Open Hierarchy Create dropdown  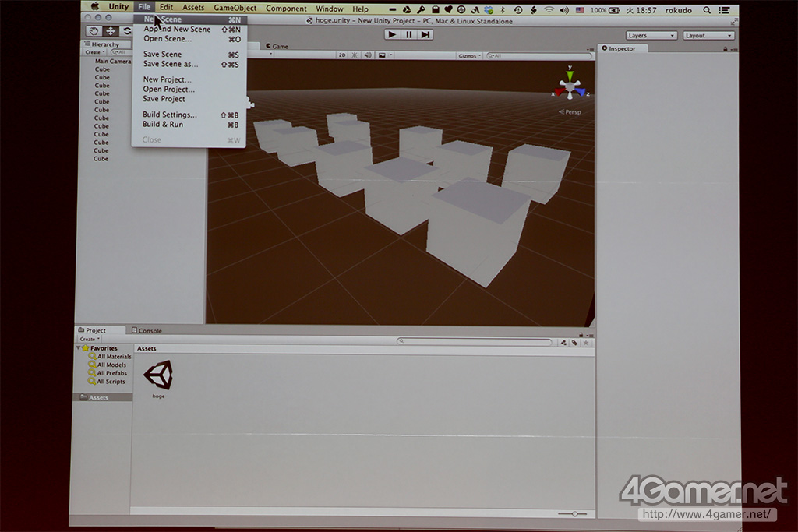point(94,52)
